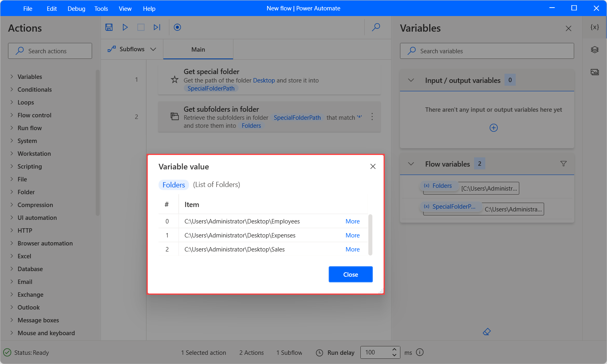Expand Flow control actions group
Image resolution: width=607 pixels, height=364 pixels.
pyautogui.click(x=12, y=115)
